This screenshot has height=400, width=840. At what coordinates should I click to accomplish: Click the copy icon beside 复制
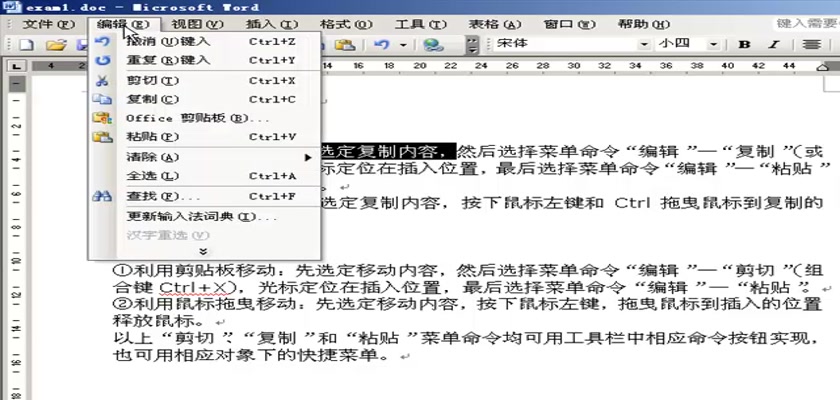[x=102, y=100]
